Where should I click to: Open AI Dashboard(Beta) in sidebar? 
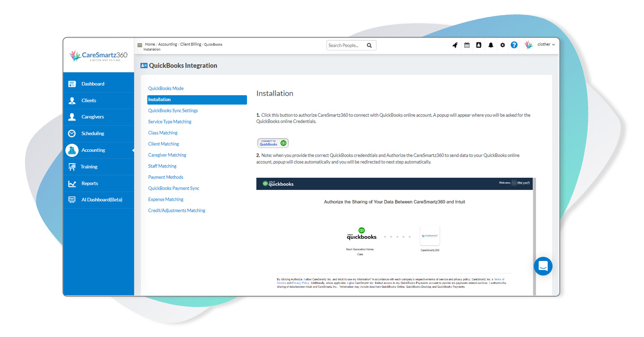pyautogui.click(x=102, y=200)
